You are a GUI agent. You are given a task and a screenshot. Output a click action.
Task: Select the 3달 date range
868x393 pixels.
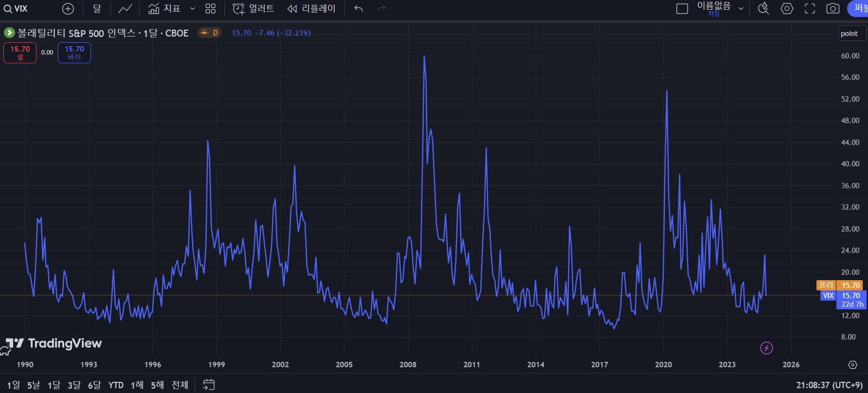74,385
